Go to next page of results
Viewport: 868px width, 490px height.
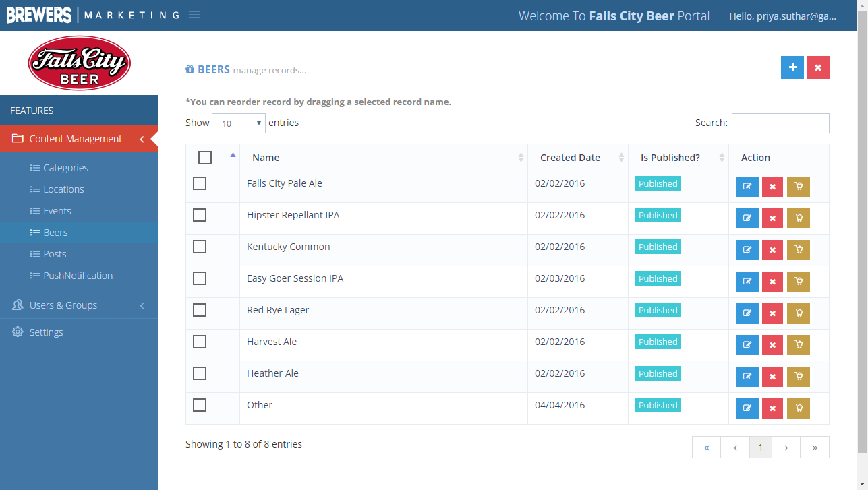click(786, 448)
